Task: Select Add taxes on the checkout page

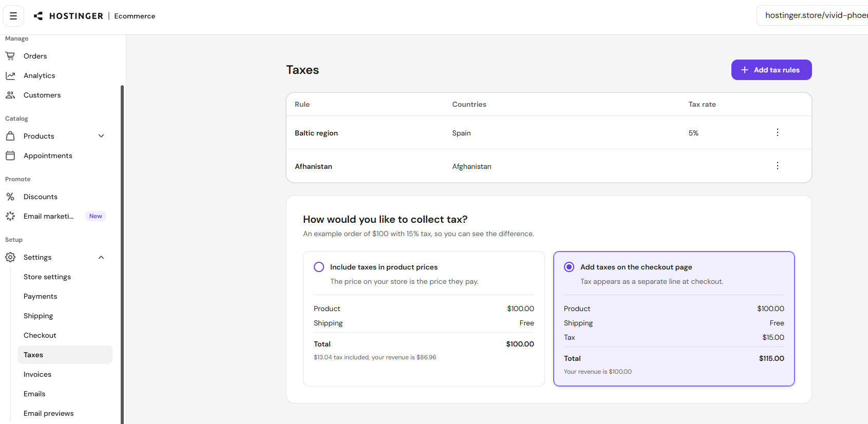Action: [569, 267]
